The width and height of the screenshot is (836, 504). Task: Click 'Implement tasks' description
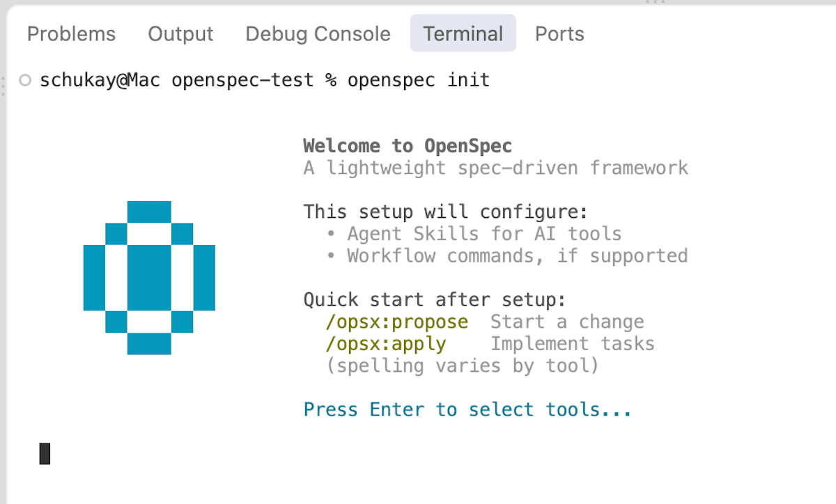pos(573,344)
